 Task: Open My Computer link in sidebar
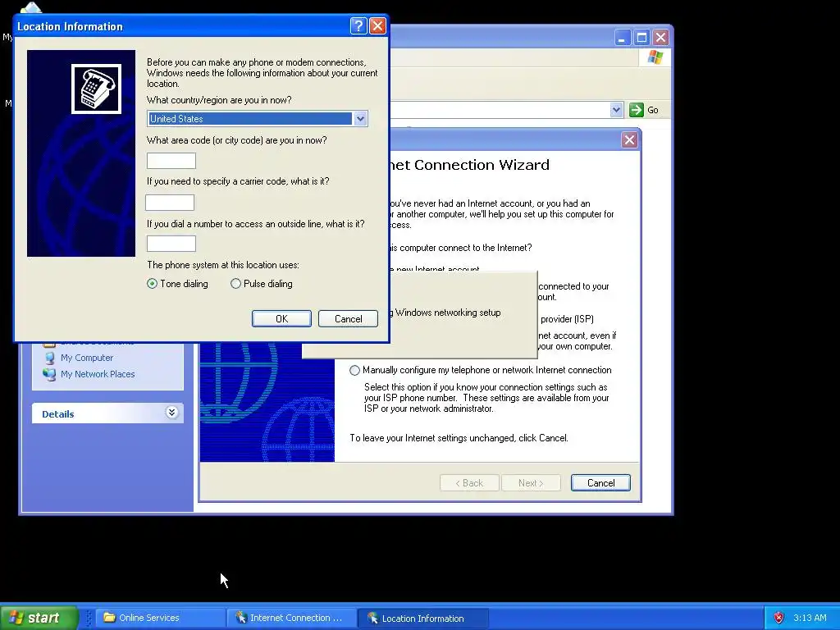pyautogui.click(x=87, y=358)
